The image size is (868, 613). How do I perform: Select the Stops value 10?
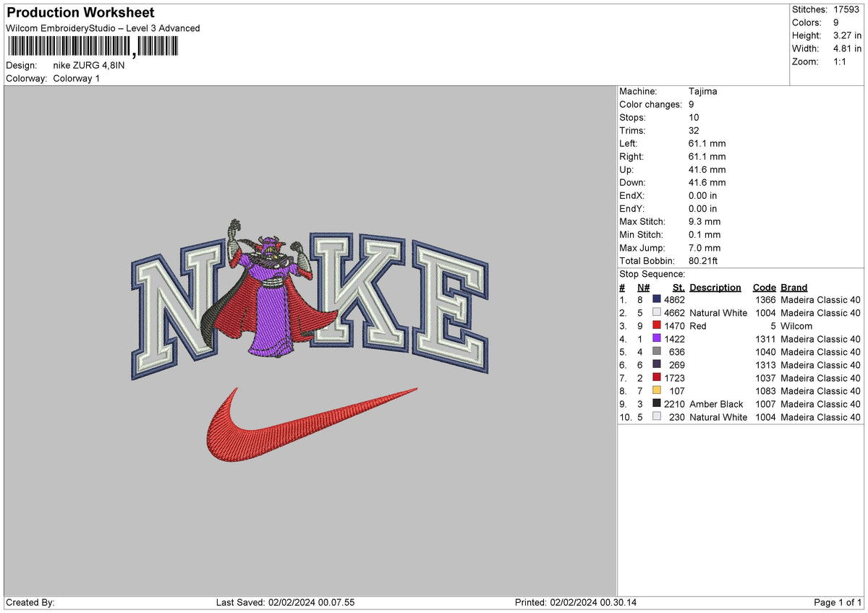(694, 117)
